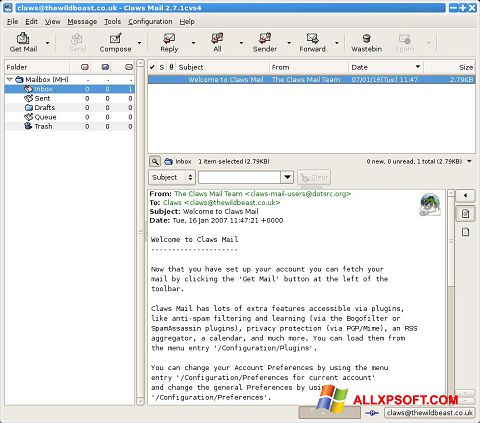Click the Reply to All icon
Screen dimensions: 480x423
pyautogui.click(x=217, y=43)
